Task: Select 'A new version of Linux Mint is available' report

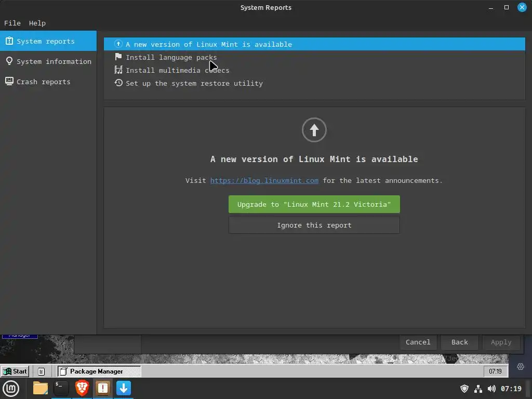Action: [314, 44]
